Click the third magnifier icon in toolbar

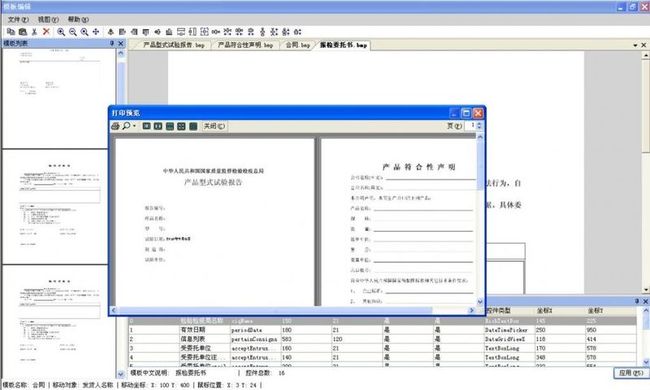click(x=84, y=31)
